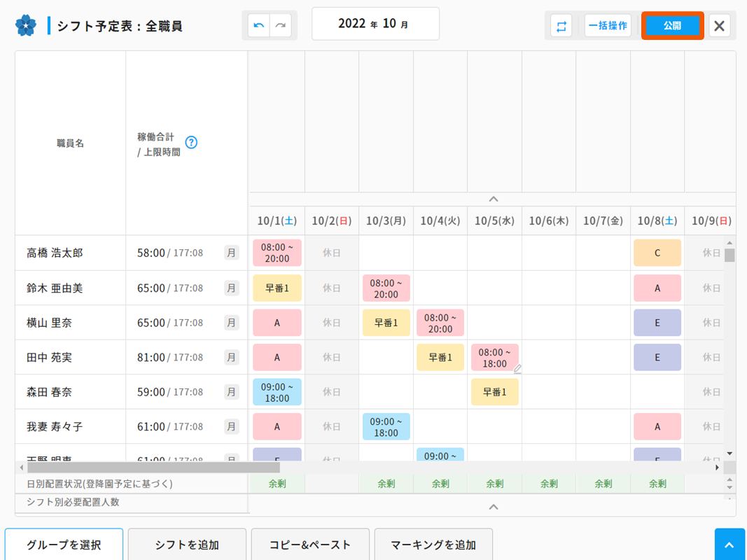Click the pencil edit icon on 08:00~18:00 shift
Screen dimensions: 747x560
(x=517, y=368)
